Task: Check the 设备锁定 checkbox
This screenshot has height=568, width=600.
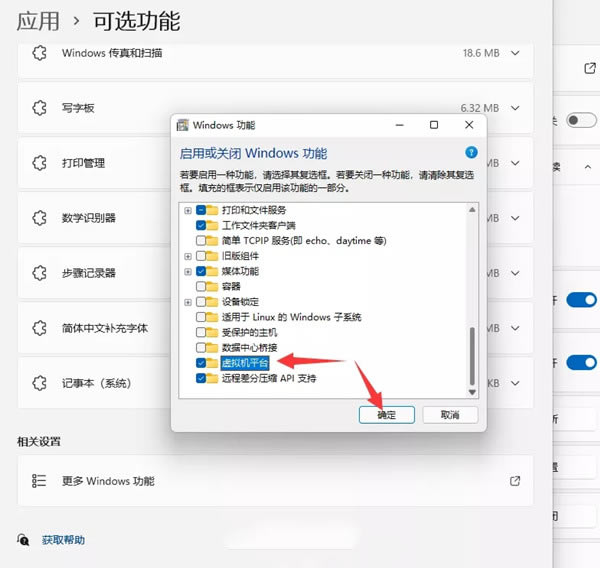Action: pos(201,302)
